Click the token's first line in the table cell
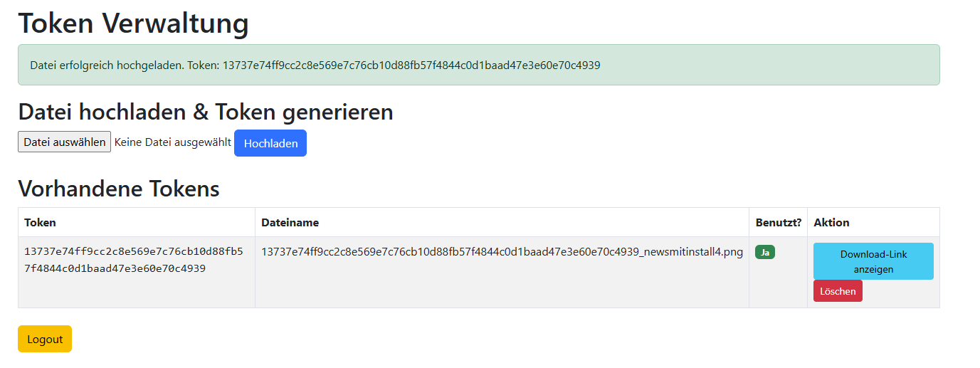This screenshot has width=980, height=368. [133, 251]
